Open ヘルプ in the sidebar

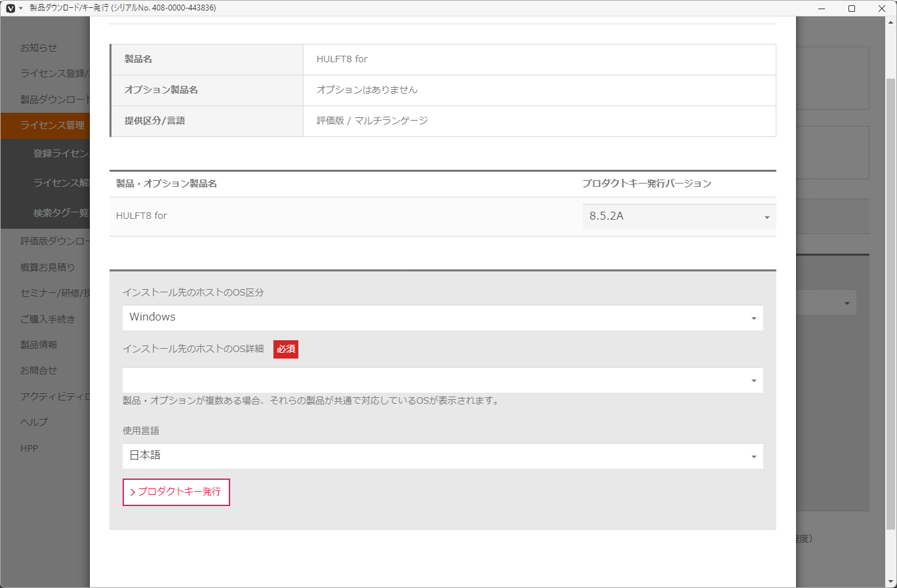coord(34,422)
